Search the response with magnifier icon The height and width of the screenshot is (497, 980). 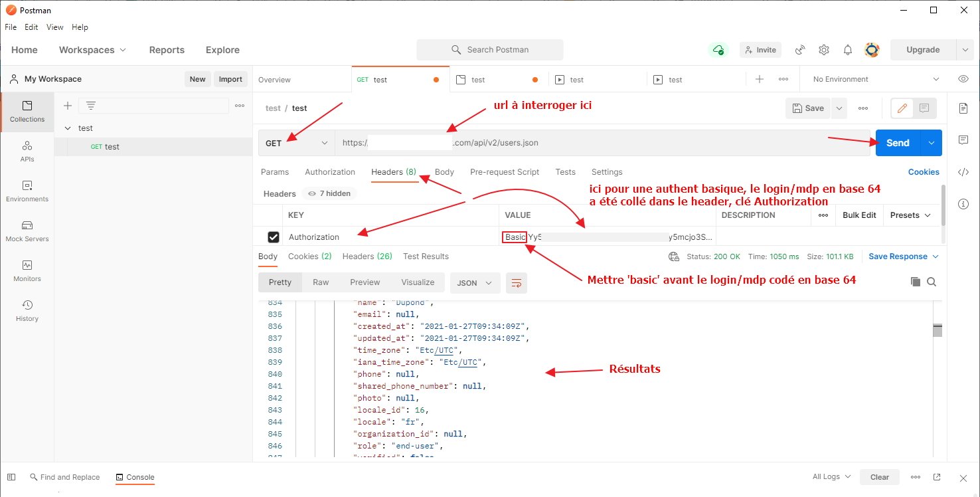932,282
